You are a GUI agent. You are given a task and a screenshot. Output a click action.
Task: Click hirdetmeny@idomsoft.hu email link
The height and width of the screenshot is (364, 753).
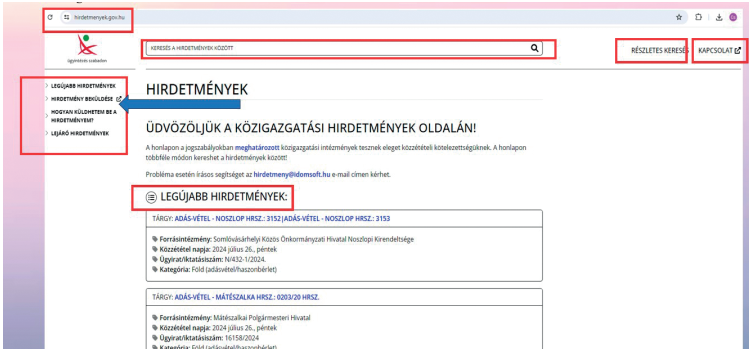292,175
